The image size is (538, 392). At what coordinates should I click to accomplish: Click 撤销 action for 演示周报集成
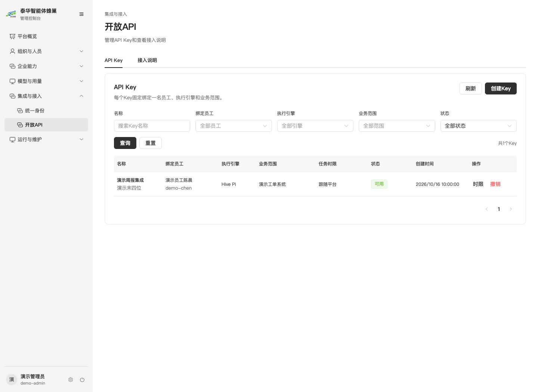tap(495, 184)
